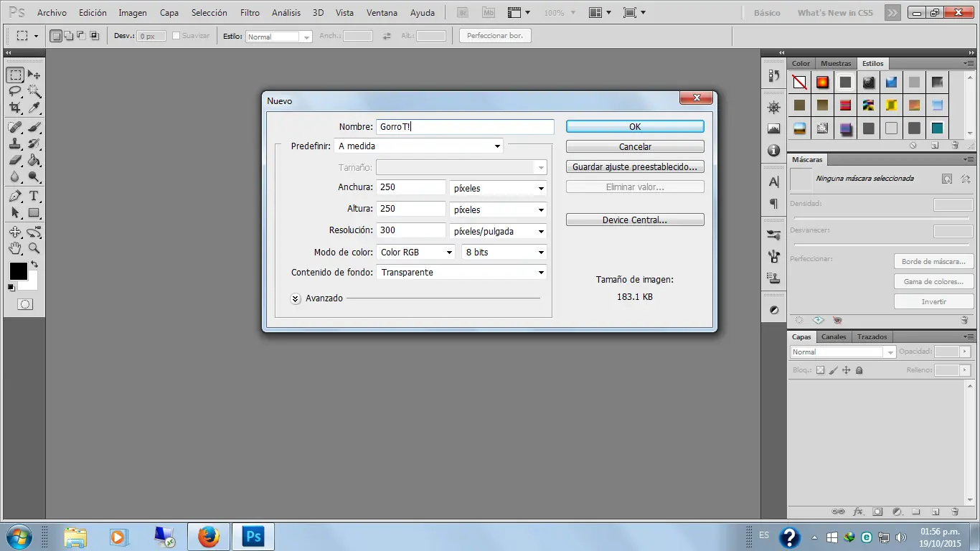Select the Magic Wand tool
This screenshot has width=980, height=551.
pos(34,91)
